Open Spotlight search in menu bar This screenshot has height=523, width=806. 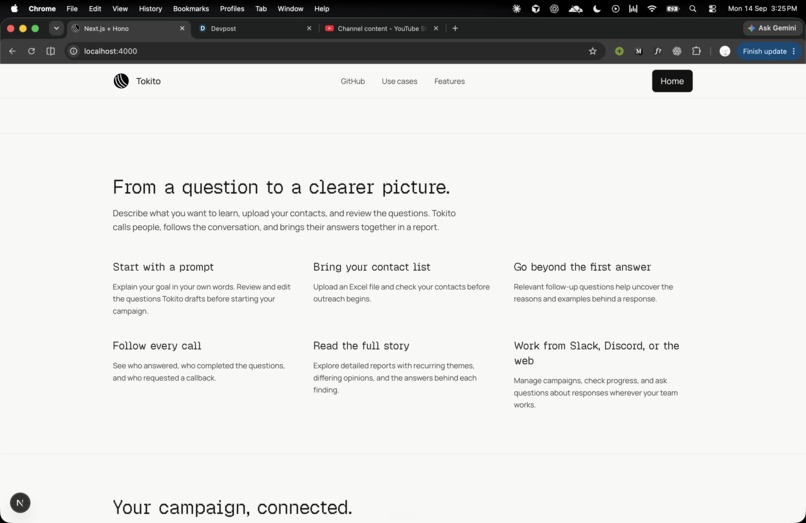point(693,9)
